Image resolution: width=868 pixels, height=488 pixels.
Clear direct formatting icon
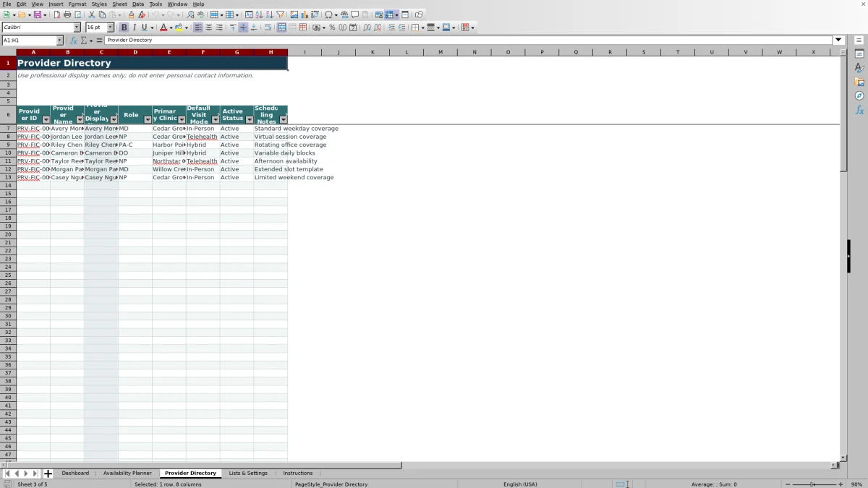coord(142,14)
